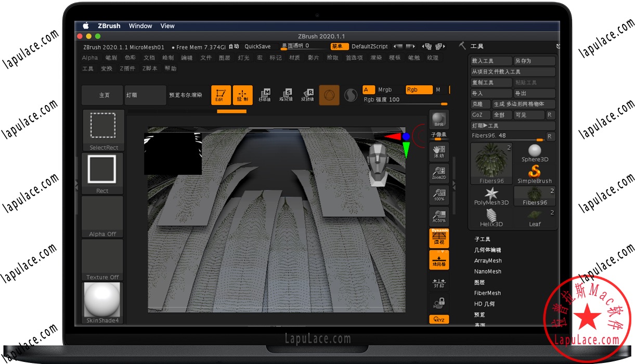Expand the 几何体编辑 geometry section

pos(487,250)
